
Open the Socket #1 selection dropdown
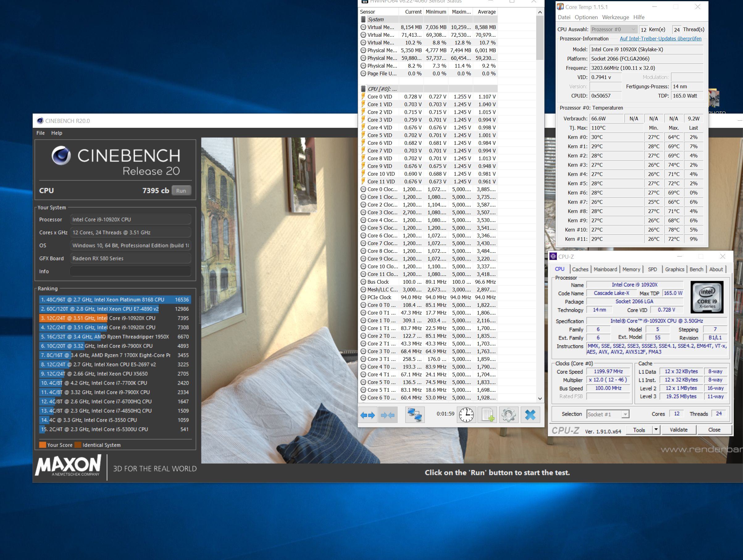[607, 415]
